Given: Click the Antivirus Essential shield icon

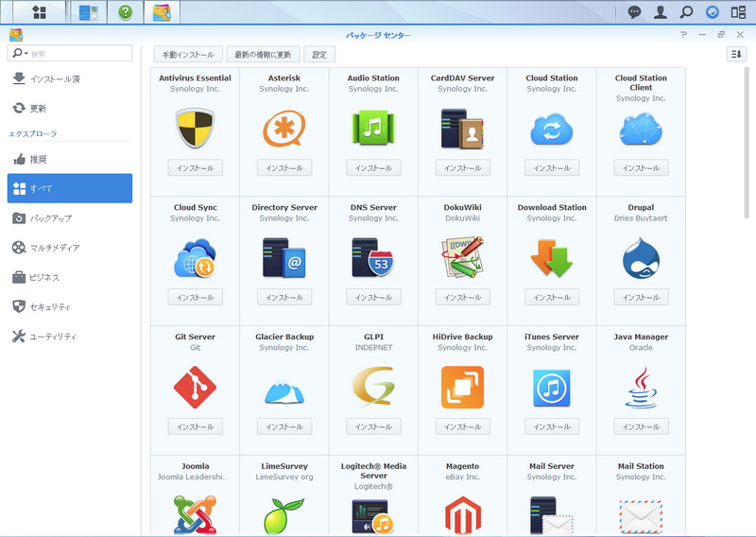Looking at the screenshot, I should click(x=195, y=128).
